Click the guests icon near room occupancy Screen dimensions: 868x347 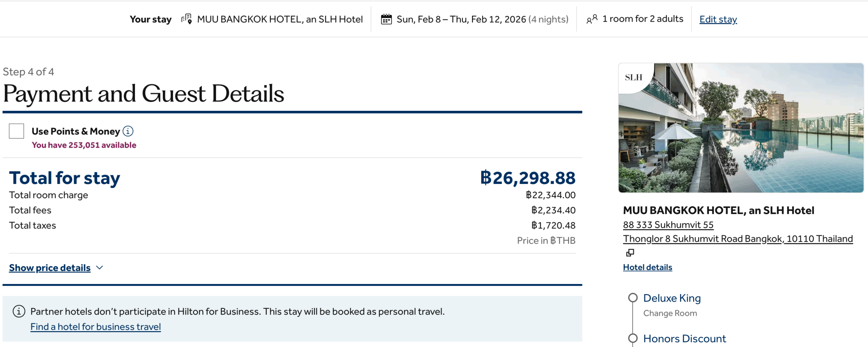point(592,19)
